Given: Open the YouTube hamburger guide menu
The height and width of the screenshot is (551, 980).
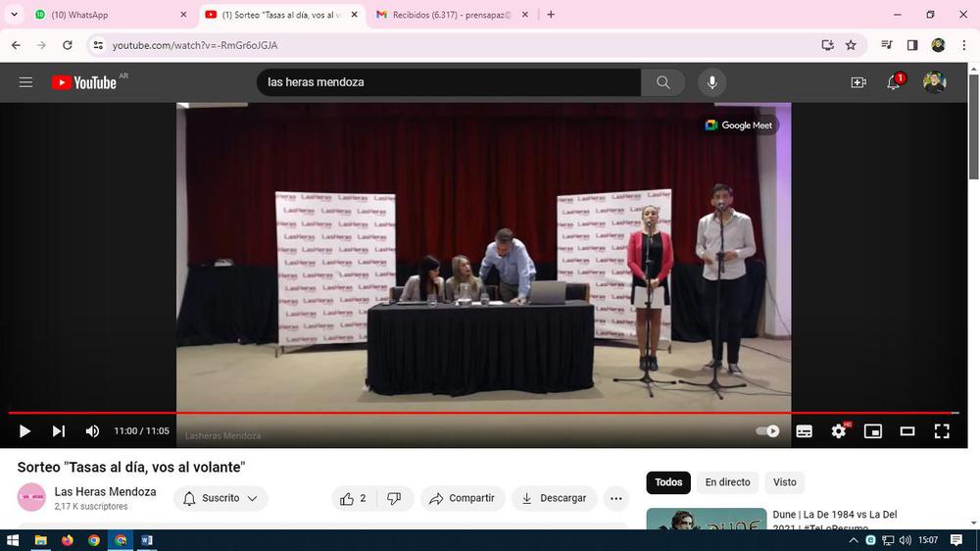Looking at the screenshot, I should (x=26, y=82).
